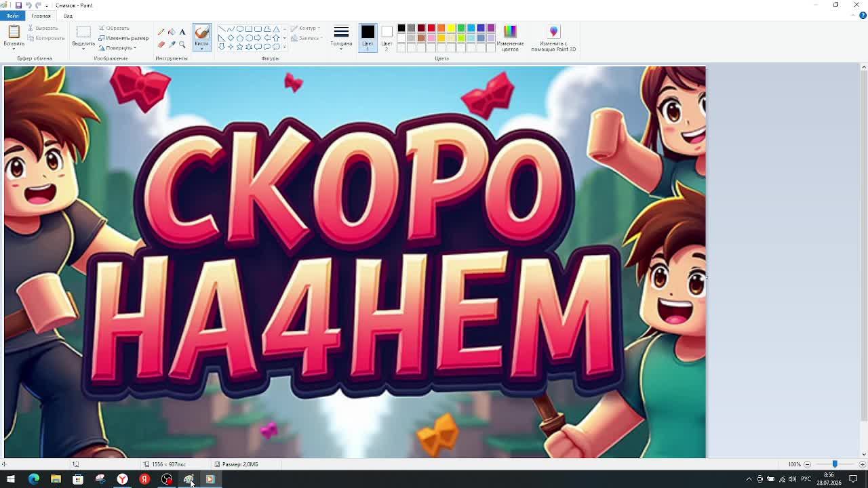The height and width of the screenshot is (488, 868).
Task: Pick the purple color swatch
Action: 491,28
